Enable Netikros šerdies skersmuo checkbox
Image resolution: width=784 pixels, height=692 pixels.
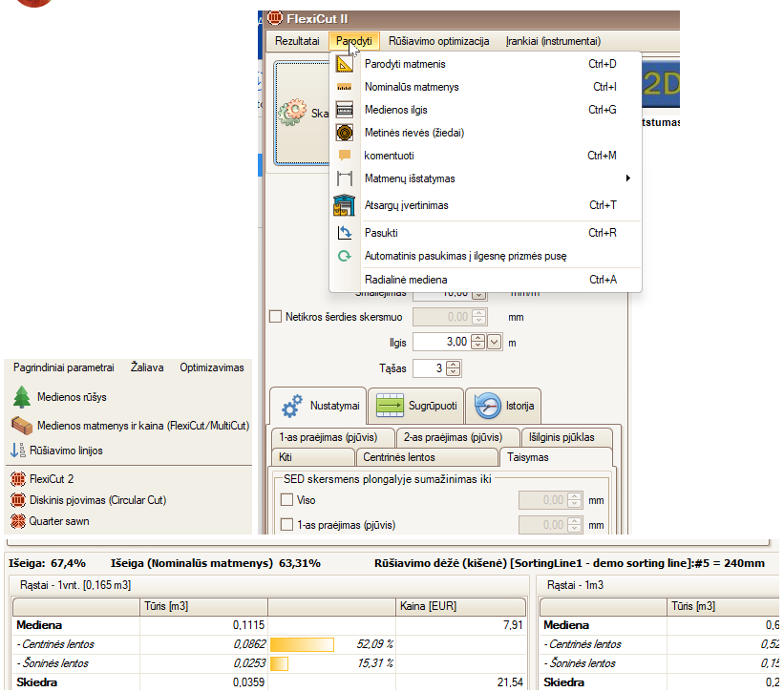(x=276, y=317)
